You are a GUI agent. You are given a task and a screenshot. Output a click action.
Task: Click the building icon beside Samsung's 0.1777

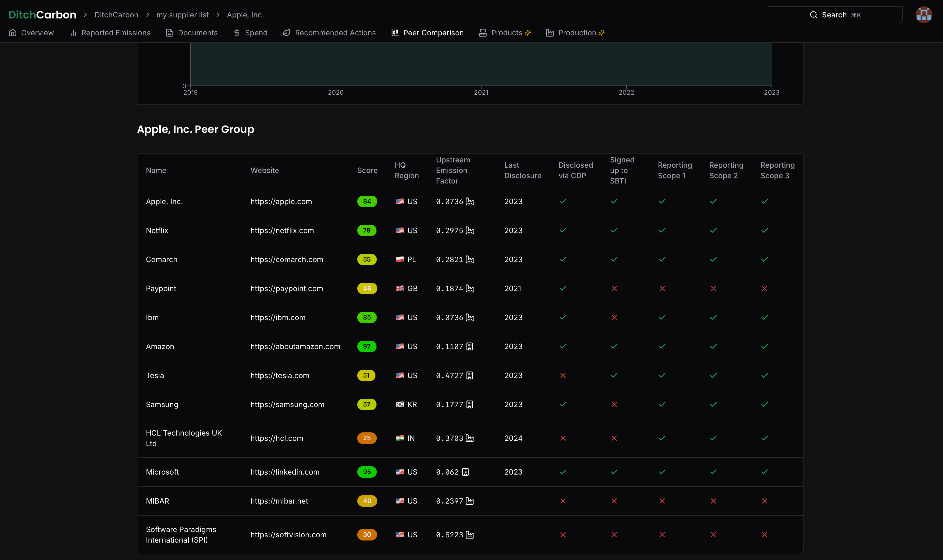coord(469,404)
